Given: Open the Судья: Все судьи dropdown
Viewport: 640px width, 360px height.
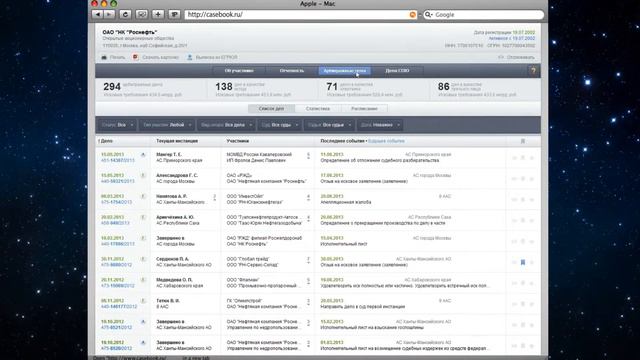Looking at the screenshot, I should [x=329, y=125].
